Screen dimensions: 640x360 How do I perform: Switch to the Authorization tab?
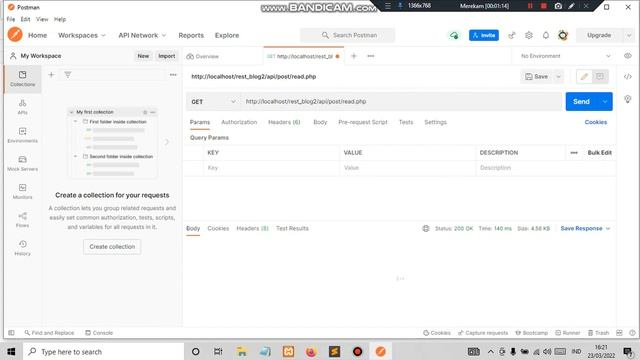(239, 122)
